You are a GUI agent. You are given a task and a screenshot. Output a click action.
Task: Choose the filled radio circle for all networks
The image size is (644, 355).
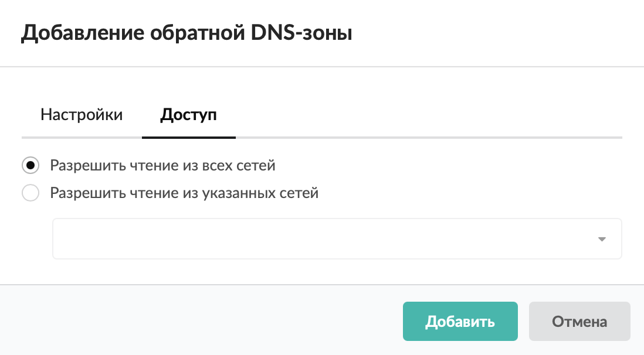(x=30, y=166)
